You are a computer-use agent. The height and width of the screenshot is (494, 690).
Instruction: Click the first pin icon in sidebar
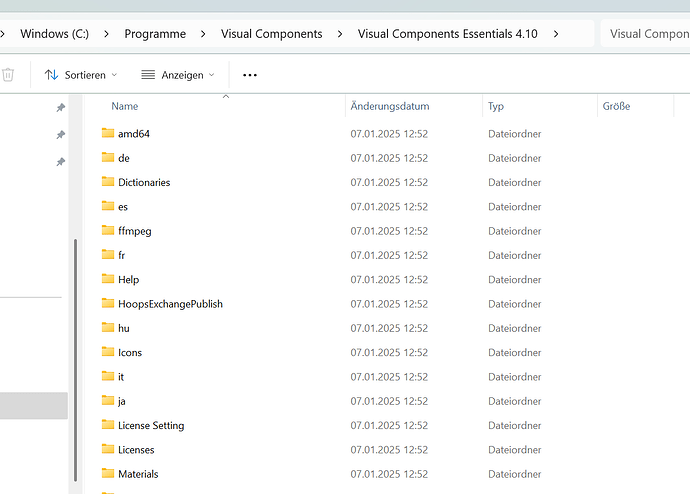coord(60,108)
